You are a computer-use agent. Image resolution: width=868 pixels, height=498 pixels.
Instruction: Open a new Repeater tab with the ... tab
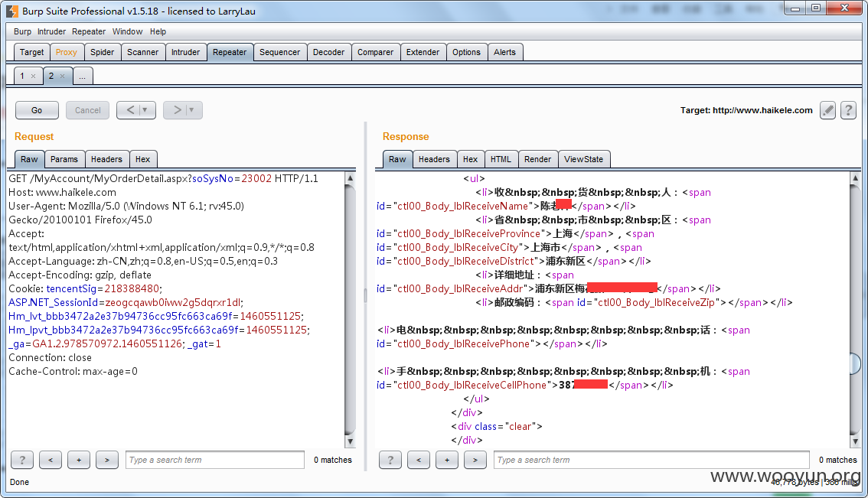click(83, 76)
